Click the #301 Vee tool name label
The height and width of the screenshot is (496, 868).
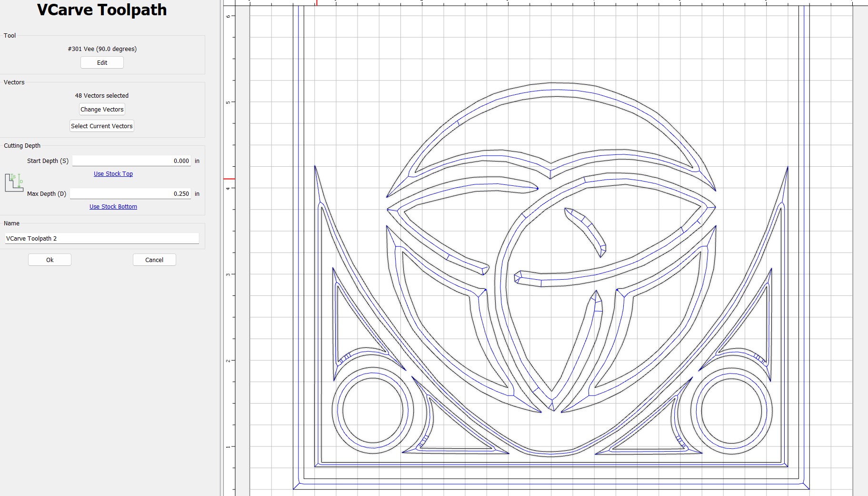[x=102, y=49]
